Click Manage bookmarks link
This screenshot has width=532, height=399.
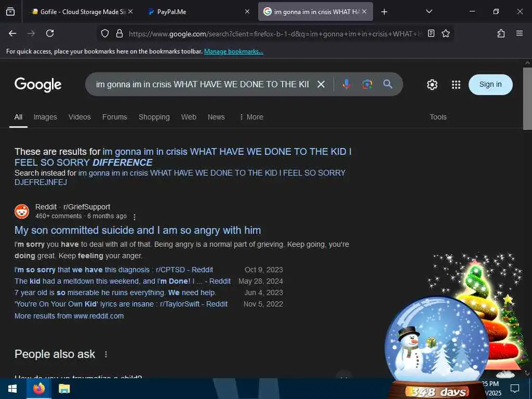233,51
